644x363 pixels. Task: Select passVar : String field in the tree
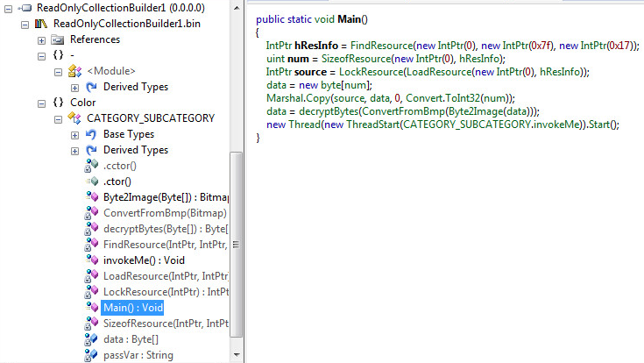[x=138, y=355]
